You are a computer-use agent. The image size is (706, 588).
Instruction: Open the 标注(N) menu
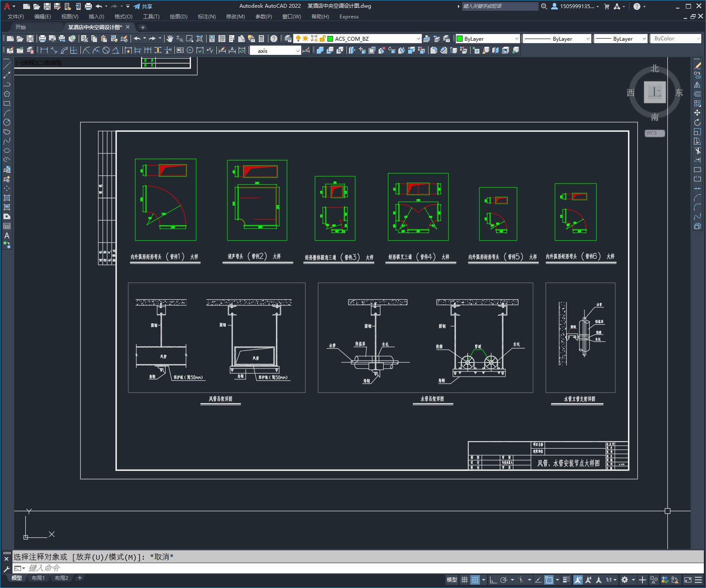[206, 16]
